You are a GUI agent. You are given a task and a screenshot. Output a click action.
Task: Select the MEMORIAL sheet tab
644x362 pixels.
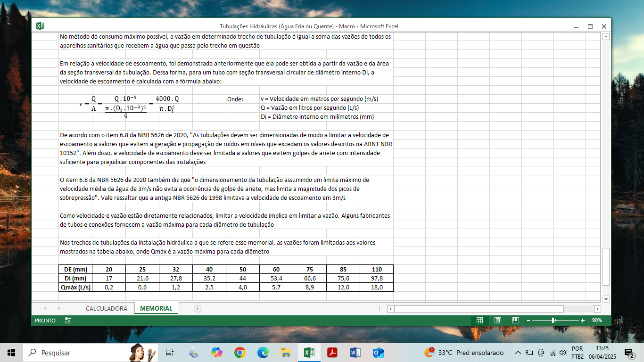(156, 309)
